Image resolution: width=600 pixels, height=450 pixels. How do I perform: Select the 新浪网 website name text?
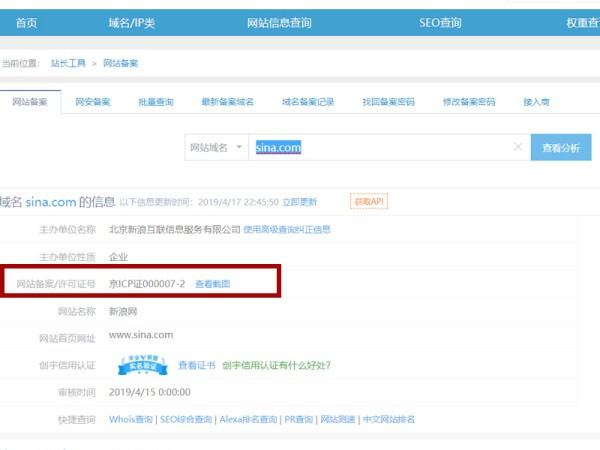[123, 311]
